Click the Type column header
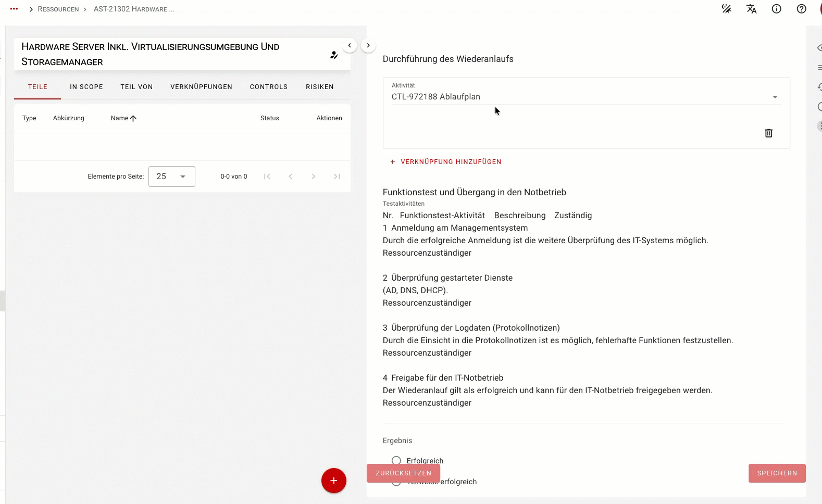Viewport: 822px width, 504px height. coord(29,118)
